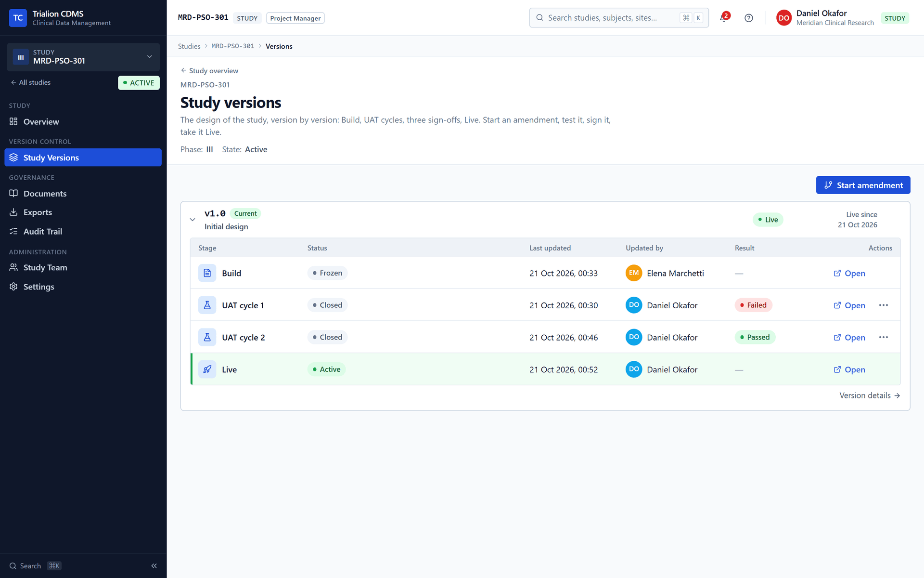Image resolution: width=924 pixels, height=578 pixels.
Task: Click the Passed result badge
Action: [x=755, y=338]
